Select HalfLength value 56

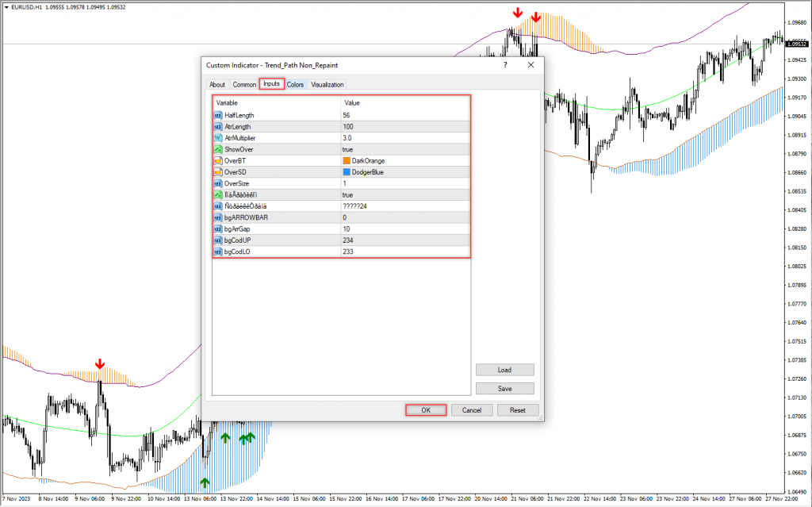coord(405,115)
